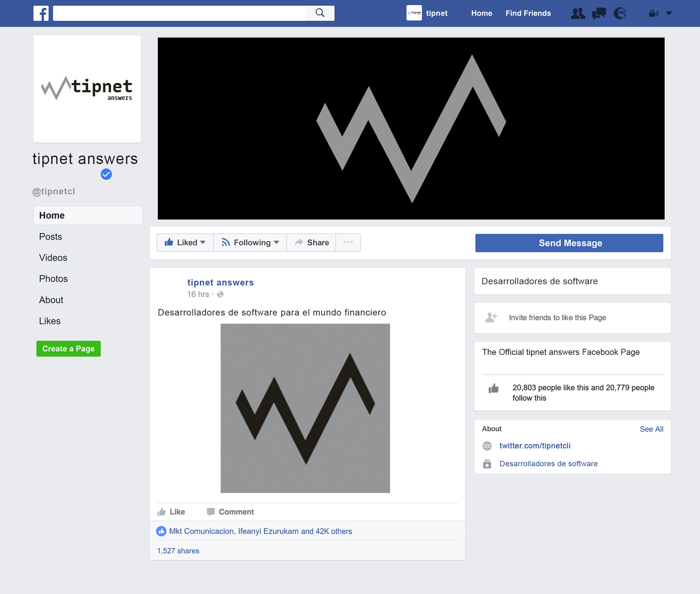
Task: Open the Likes section
Action: 50,321
